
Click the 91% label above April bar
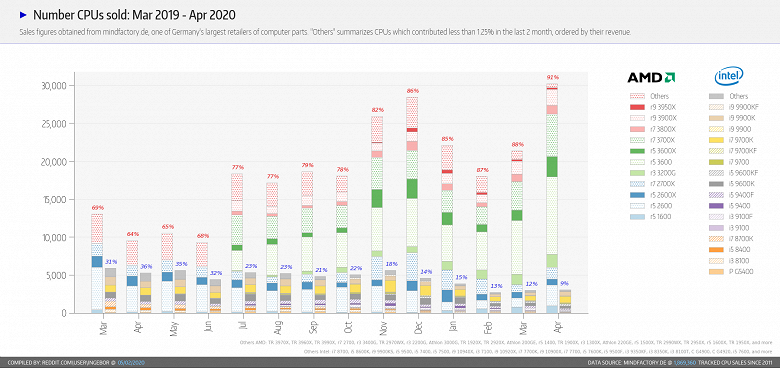pos(553,77)
